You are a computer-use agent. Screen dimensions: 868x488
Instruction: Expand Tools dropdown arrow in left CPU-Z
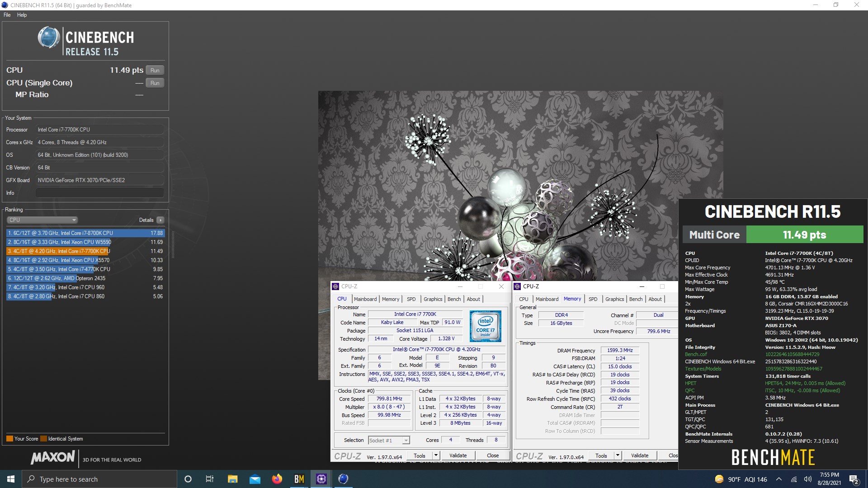pos(436,455)
